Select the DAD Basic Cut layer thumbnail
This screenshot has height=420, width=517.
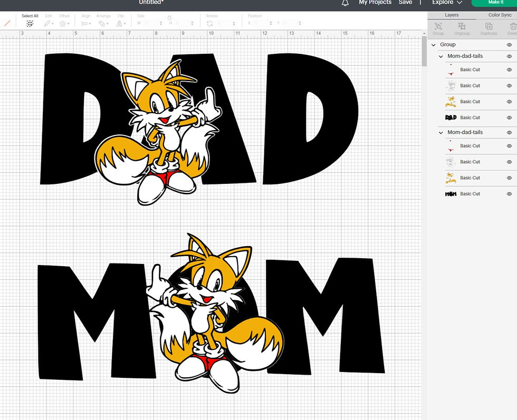(451, 118)
